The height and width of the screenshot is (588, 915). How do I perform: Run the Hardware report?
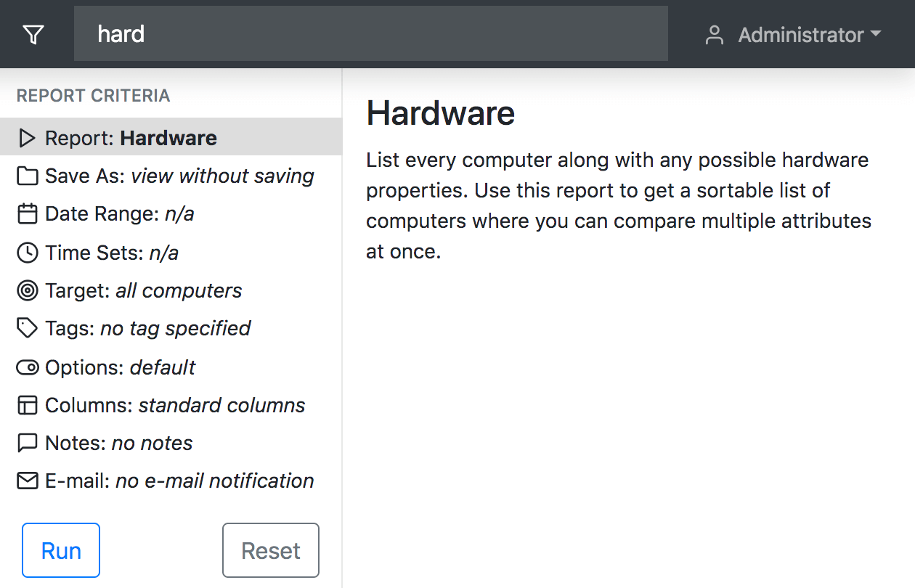(61, 550)
